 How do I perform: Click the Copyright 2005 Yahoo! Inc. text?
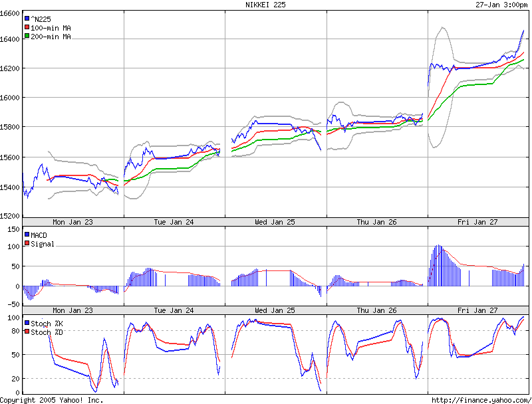[52, 400]
